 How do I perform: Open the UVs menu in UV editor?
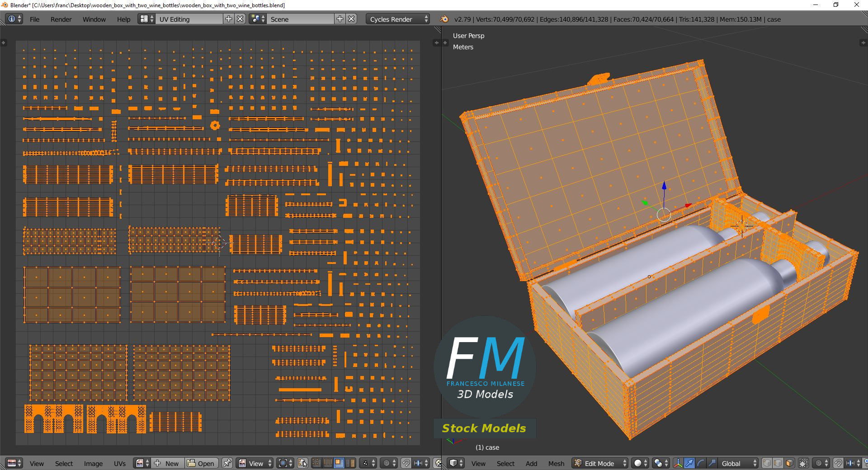(120, 463)
